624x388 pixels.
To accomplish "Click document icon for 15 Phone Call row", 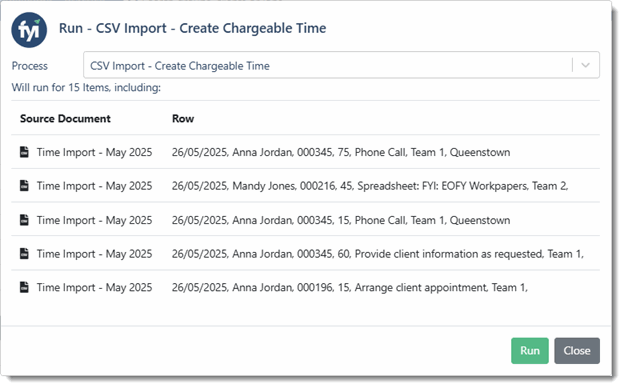I will (x=24, y=220).
